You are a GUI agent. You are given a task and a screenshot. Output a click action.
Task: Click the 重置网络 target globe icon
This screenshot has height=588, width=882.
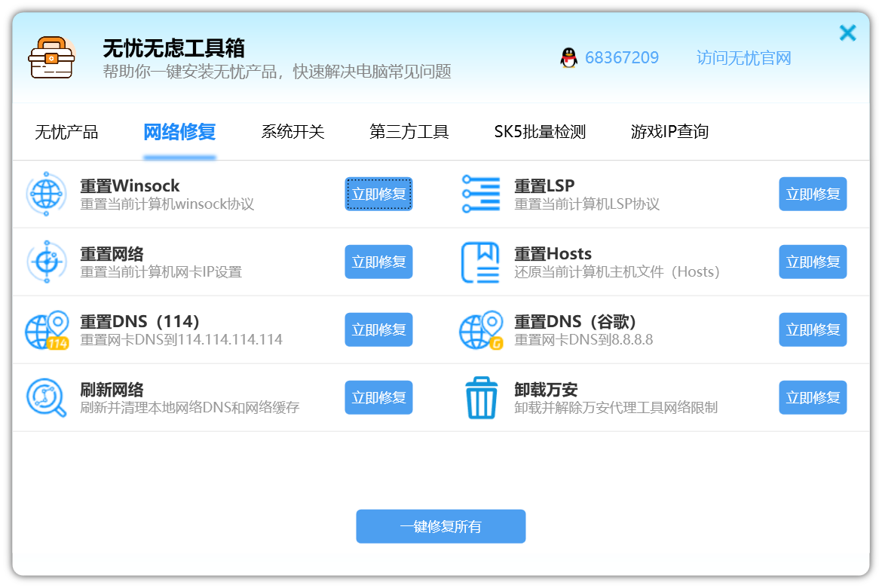[x=47, y=262]
